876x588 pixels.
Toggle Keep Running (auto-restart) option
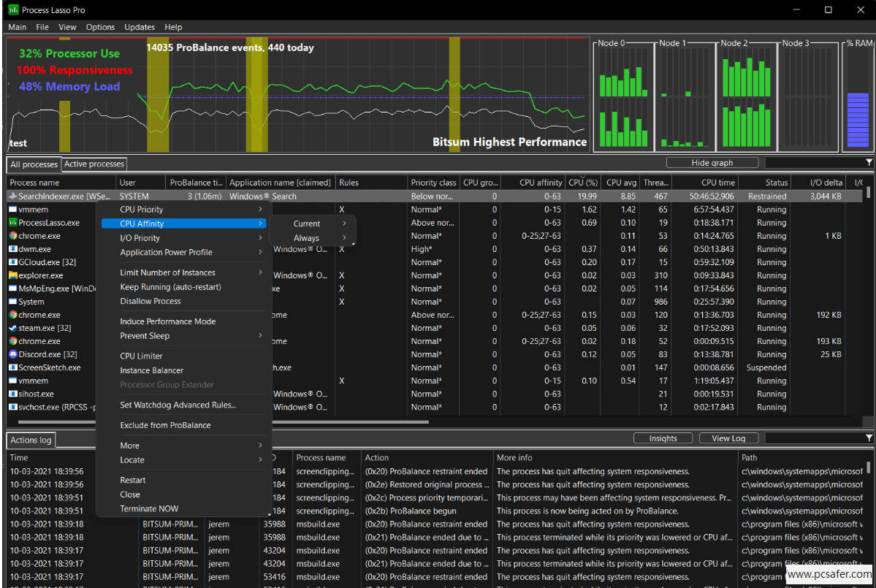tap(170, 287)
